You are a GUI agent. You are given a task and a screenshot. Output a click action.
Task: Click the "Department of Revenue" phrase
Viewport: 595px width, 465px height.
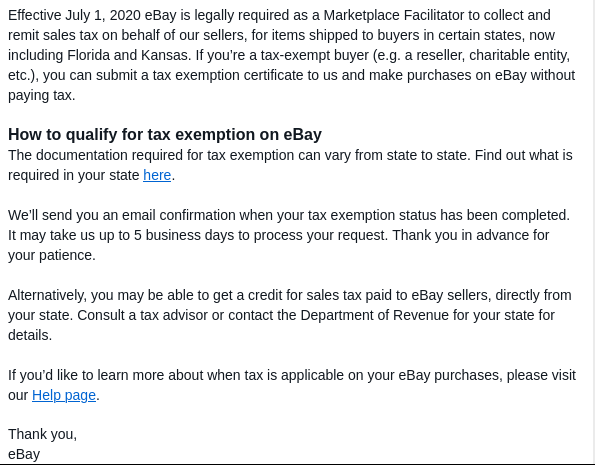375,315
